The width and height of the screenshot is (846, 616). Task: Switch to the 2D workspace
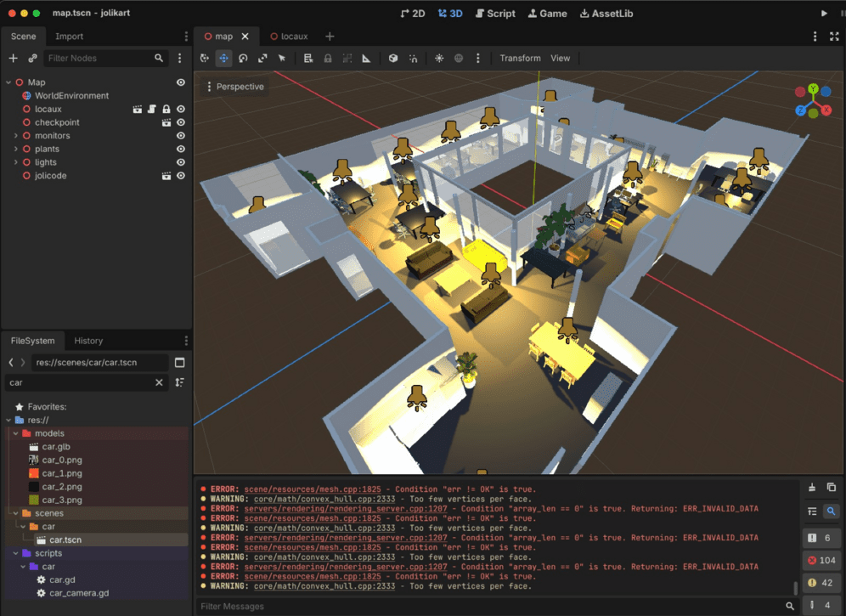coord(413,14)
